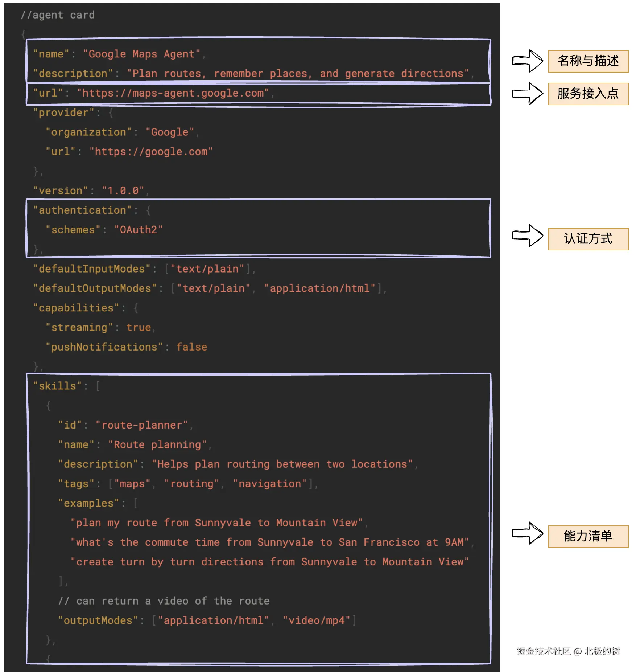The width and height of the screenshot is (636, 672).
Task: Click the "pushNotifications" key
Action: click(x=104, y=347)
